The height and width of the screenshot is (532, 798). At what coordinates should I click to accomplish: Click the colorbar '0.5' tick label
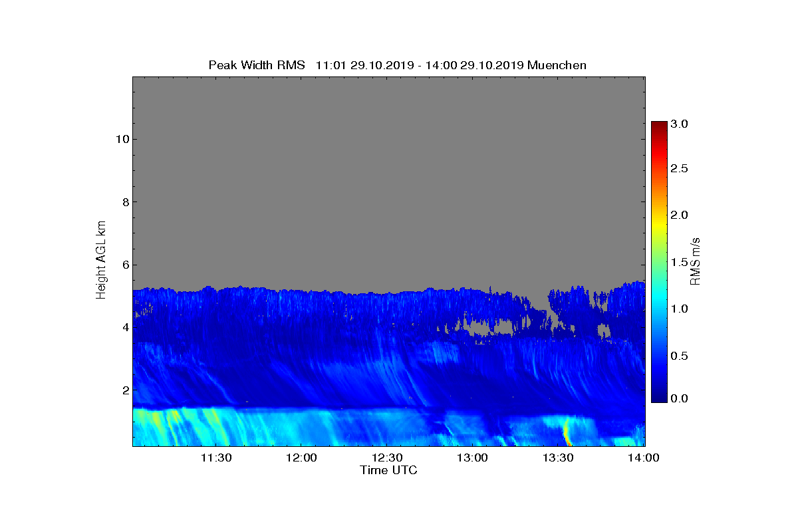coord(679,356)
